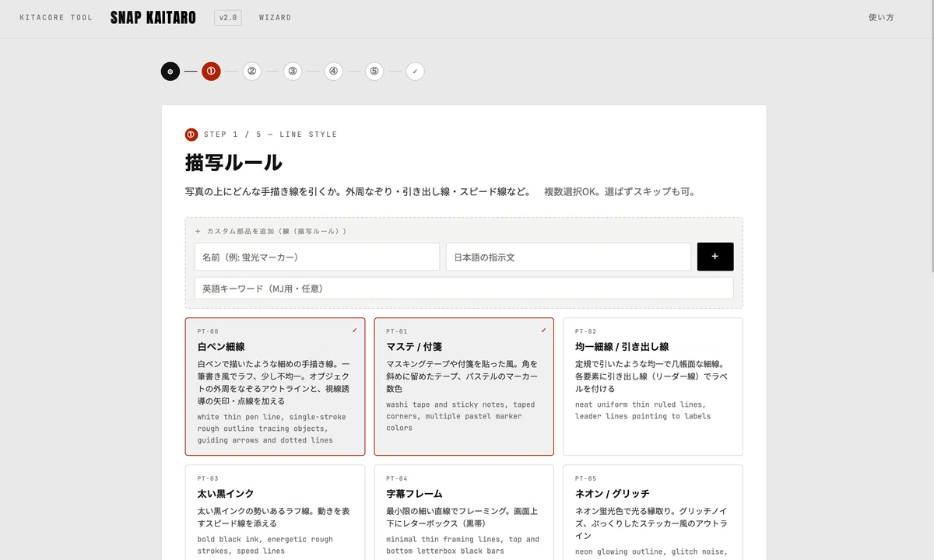Viewport: 934px width, 560px height.
Task: Select the PT-04 字幕フレーム card
Action: pyautogui.click(x=464, y=512)
